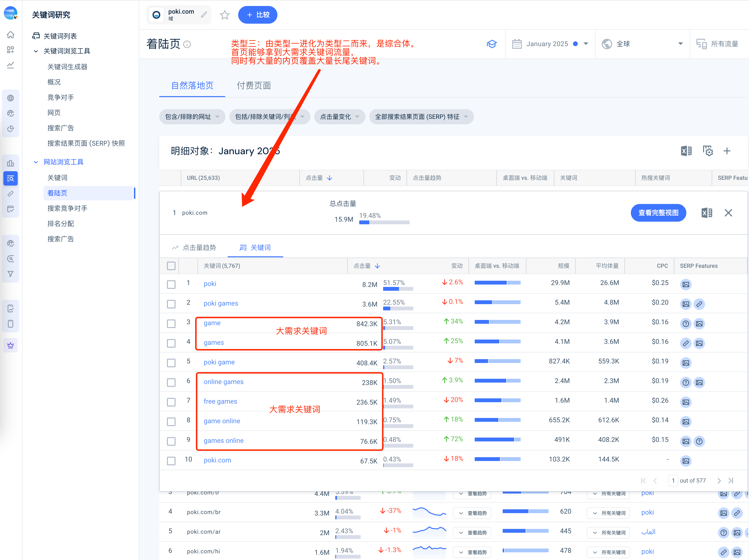This screenshot has height=560, width=749.
Task: Open 关键词生成器 in sidebar
Action: coord(67,67)
